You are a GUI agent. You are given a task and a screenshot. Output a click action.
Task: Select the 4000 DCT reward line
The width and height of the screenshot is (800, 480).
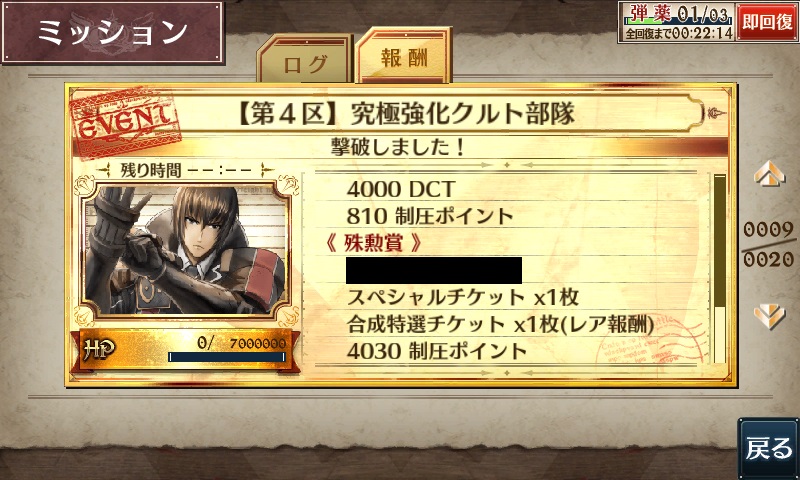[x=401, y=189]
